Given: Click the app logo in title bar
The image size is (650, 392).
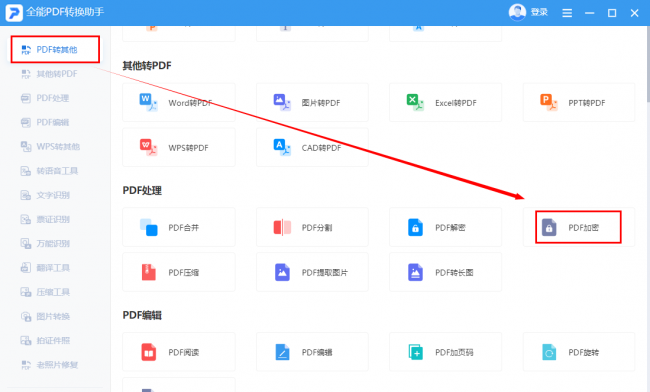Looking at the screenshot, I should [x=14, y=12].
